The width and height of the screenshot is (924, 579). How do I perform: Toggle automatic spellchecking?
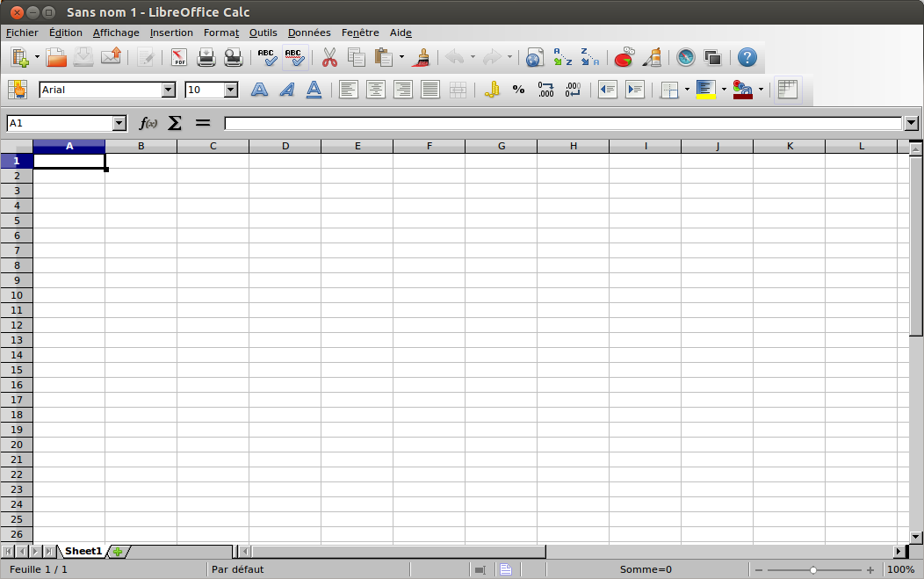click(295, 57)
